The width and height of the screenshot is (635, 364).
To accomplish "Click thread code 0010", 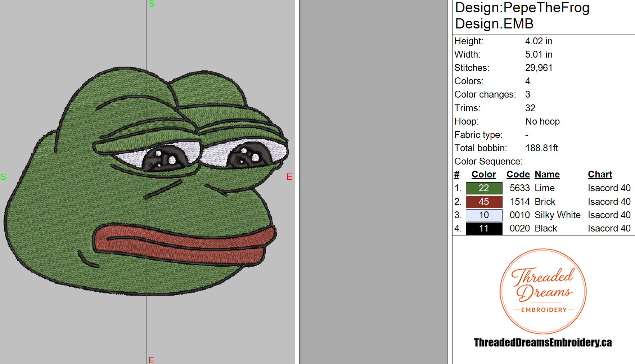I will coord(520,215).
